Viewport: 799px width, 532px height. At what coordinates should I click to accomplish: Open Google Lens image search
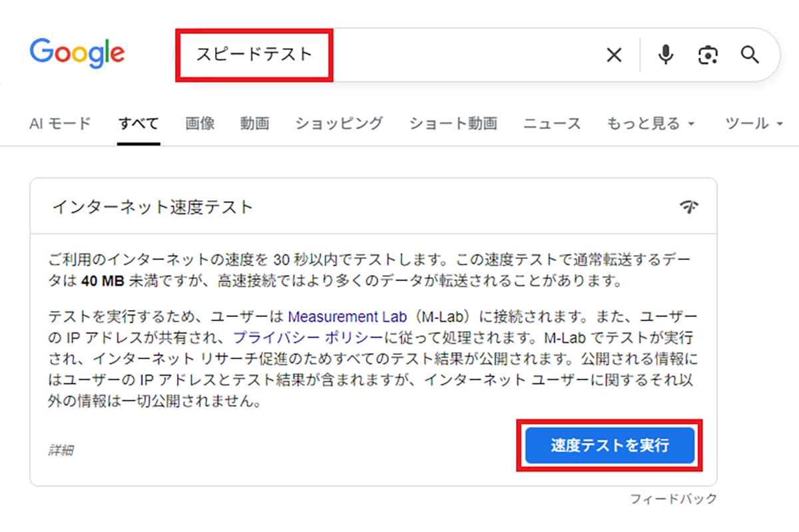point(707,55)
